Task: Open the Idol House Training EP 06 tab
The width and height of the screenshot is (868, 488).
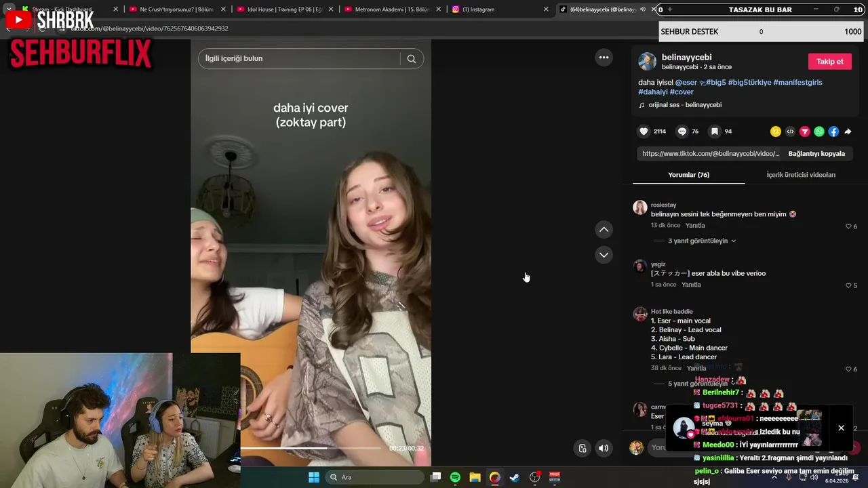Action: pos(284,9)
